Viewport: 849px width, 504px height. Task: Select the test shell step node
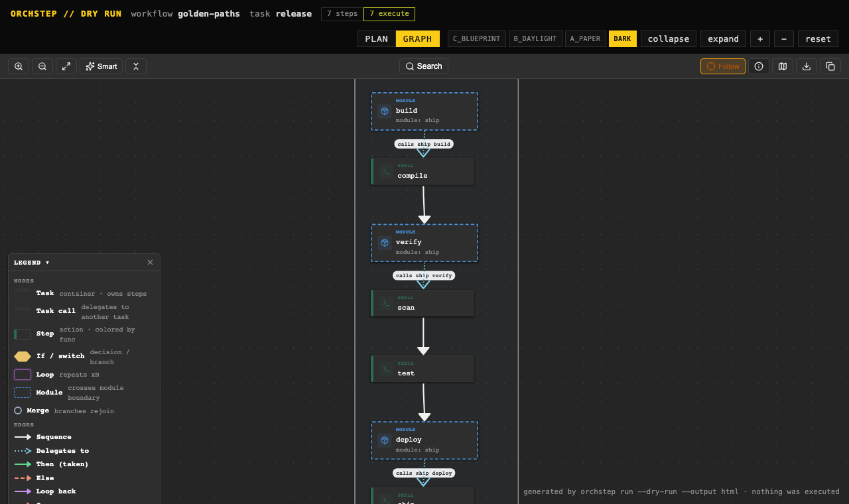pos(423,369)
